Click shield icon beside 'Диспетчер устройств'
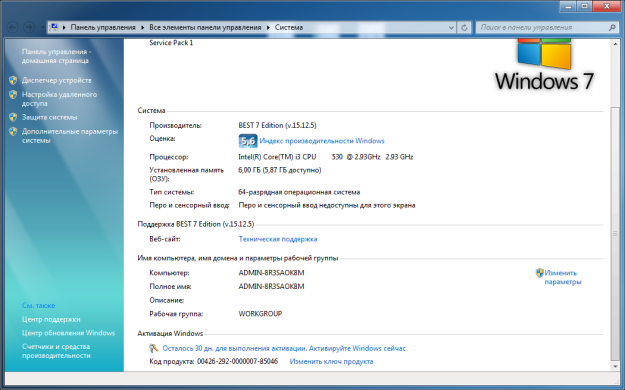 pyautogui.click(x=13, y=80)
